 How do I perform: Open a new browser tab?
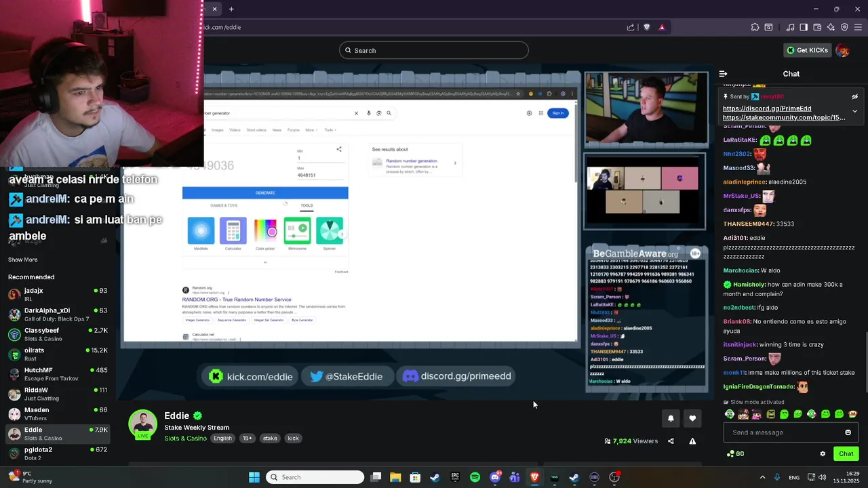[x=231, y=9]
